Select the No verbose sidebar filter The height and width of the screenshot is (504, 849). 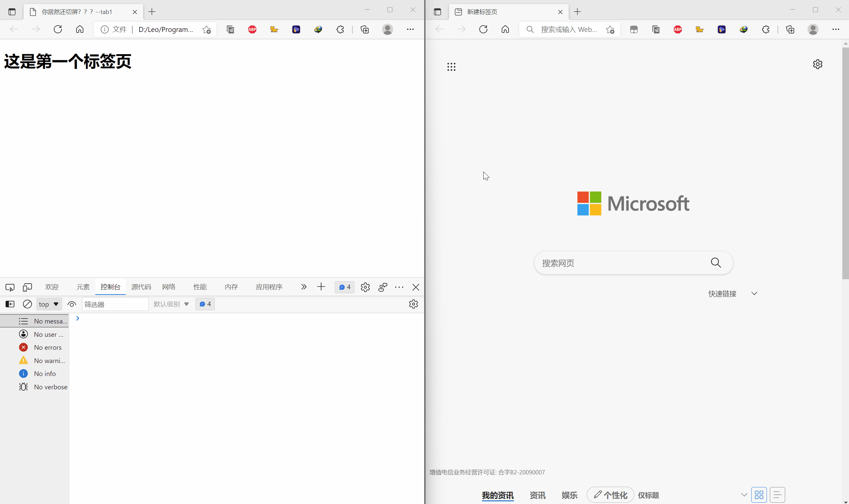(x=34, y=387)
